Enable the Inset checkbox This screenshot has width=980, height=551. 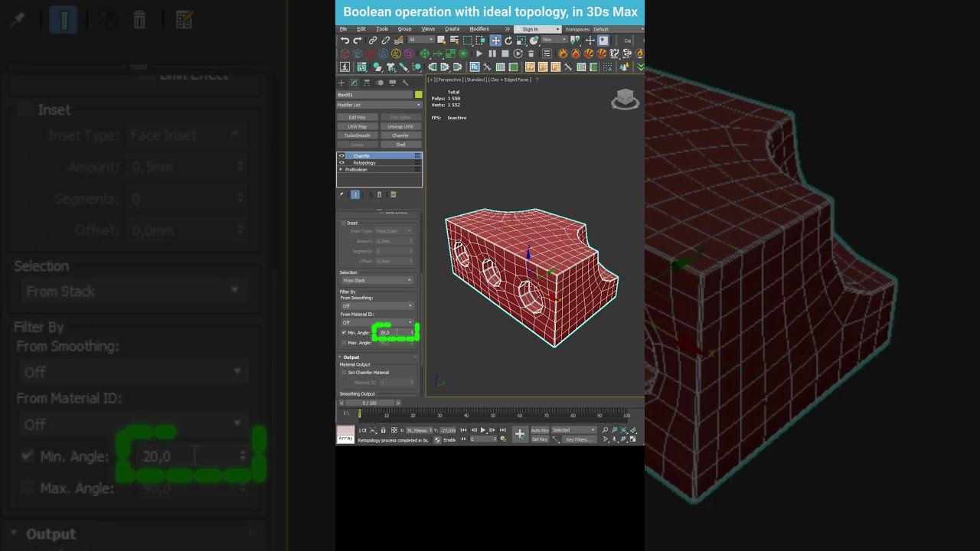tap(343, 223)
